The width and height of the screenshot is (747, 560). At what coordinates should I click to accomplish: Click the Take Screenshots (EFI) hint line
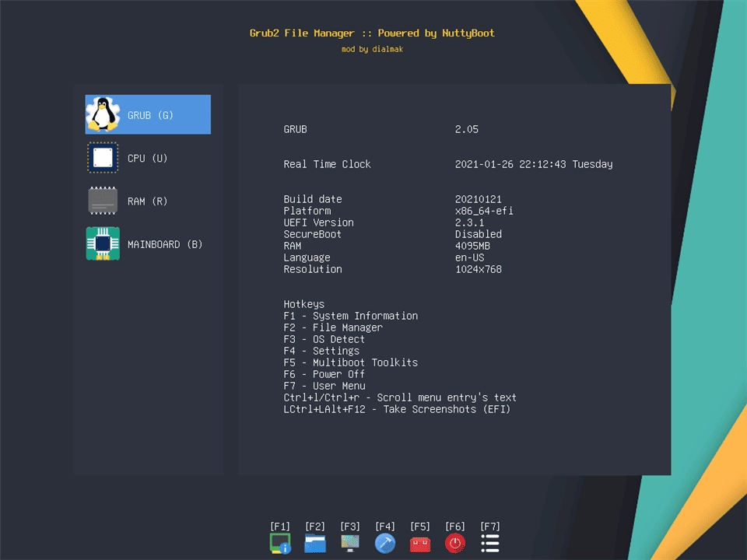coord(397,409)
